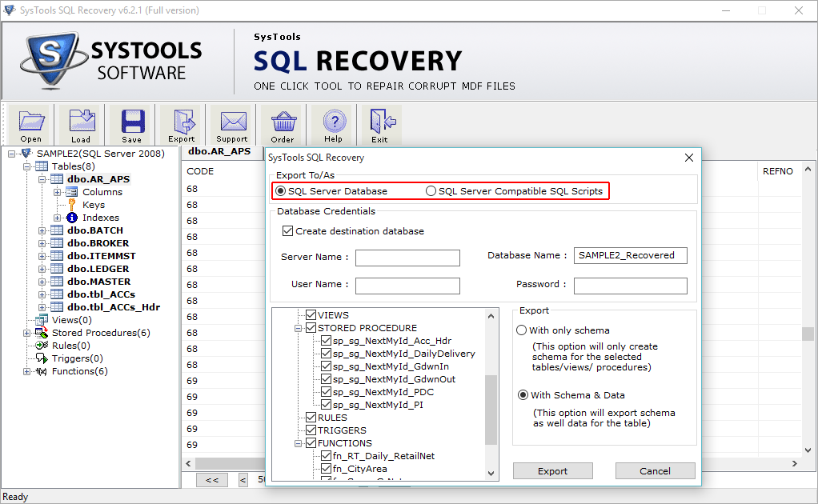
Task: Select With Schema & Data radio button
Action: (x=523, y=395)
